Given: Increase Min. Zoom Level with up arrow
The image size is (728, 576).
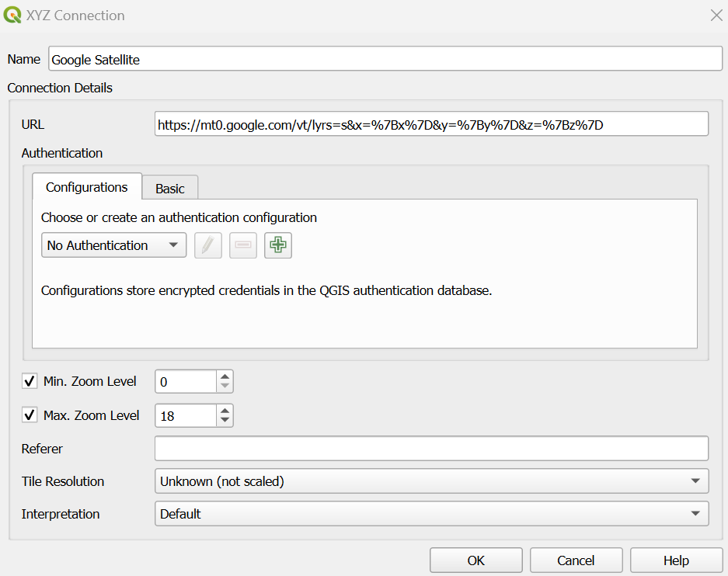Looking at the screenshot, I should click(225, 376).
